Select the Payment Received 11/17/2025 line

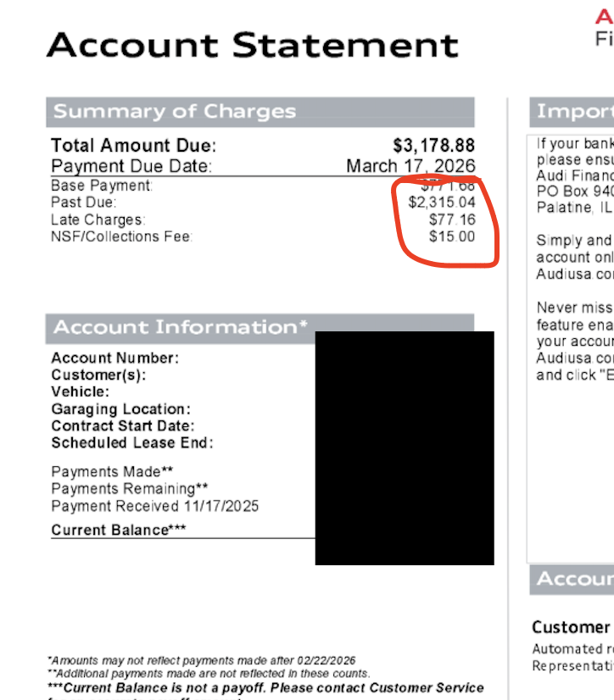154,506
